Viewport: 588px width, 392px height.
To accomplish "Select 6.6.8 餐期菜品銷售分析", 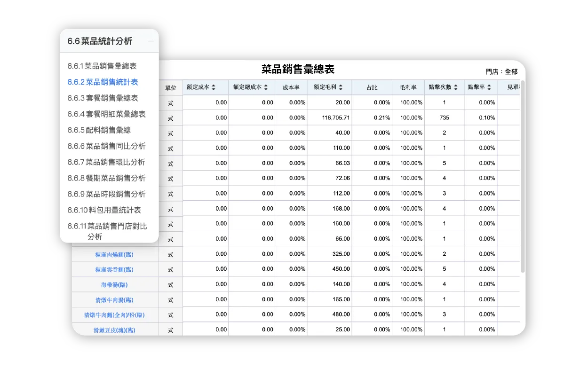I will coord(106,178).
